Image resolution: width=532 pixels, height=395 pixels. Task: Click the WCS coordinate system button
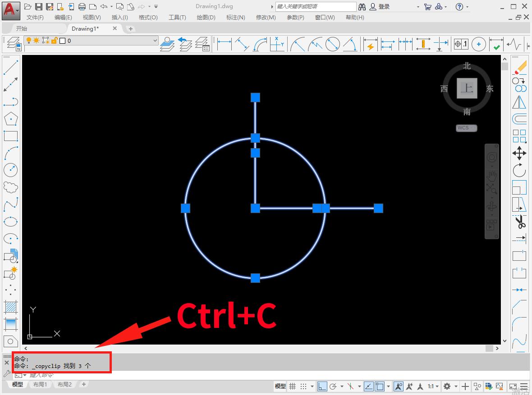(x=466, y=128)
